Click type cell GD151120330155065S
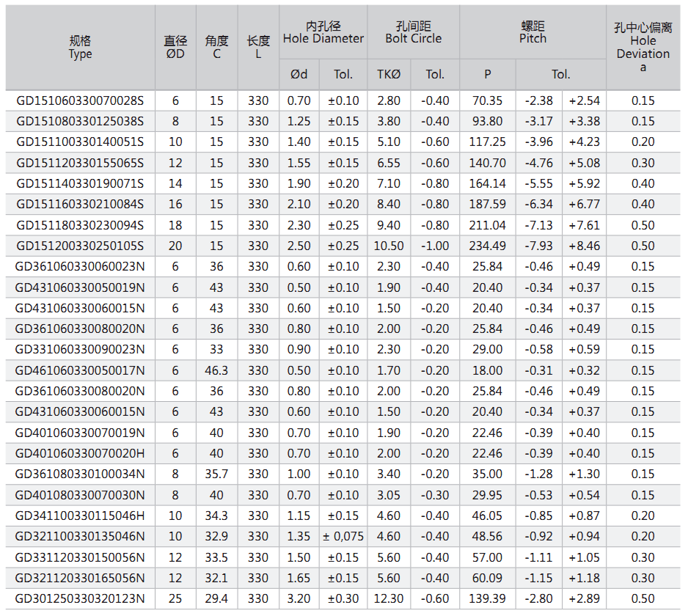 (x=80, y=164)
